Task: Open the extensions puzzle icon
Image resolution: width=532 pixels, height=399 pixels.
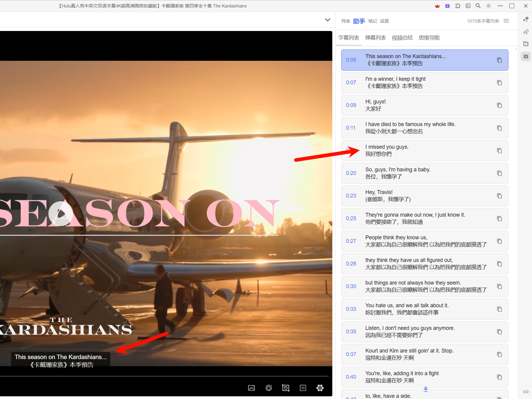Action: tap(458, 6)
